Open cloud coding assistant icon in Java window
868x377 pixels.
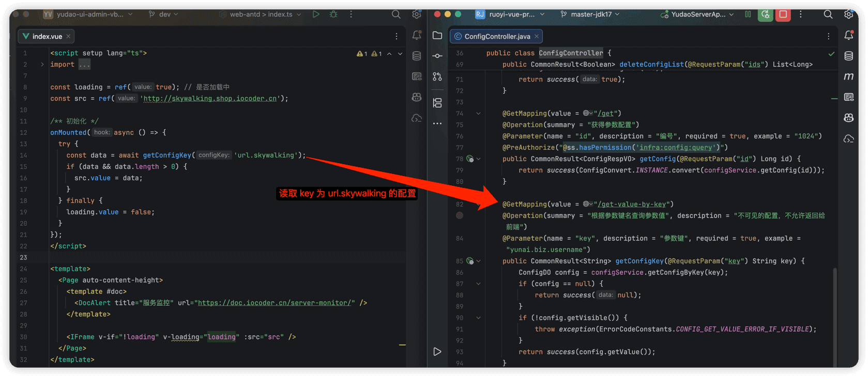pyautogui.click(x=849, y=139)
